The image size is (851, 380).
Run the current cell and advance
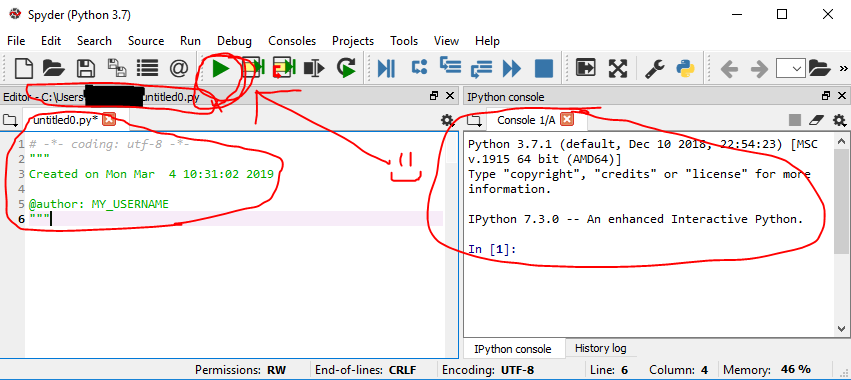click(284, 68)
